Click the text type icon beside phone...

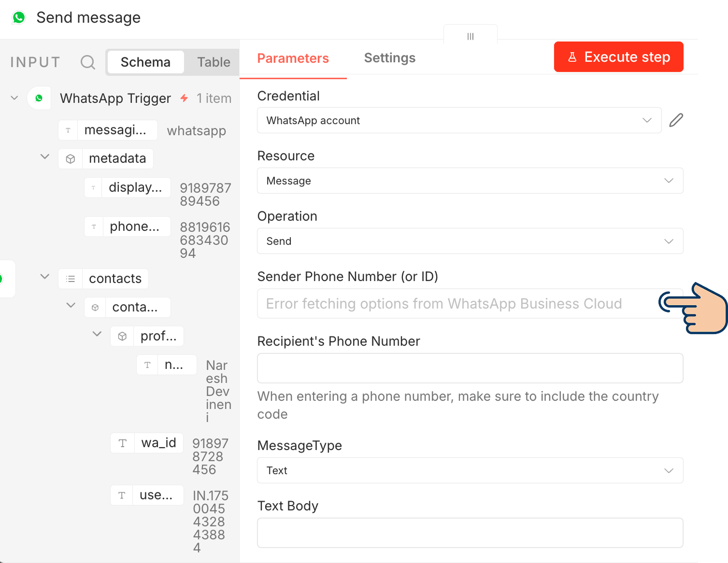[x=94, y=227]
